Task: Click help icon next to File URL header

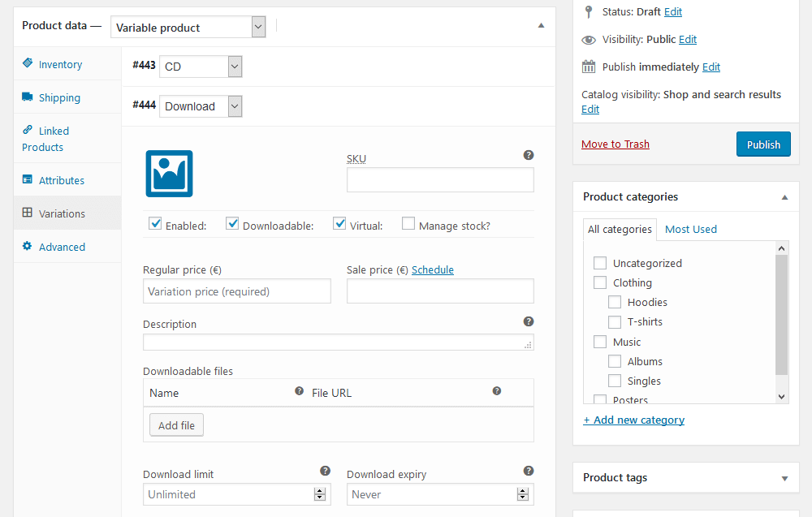Action: [x=497, y=391]
